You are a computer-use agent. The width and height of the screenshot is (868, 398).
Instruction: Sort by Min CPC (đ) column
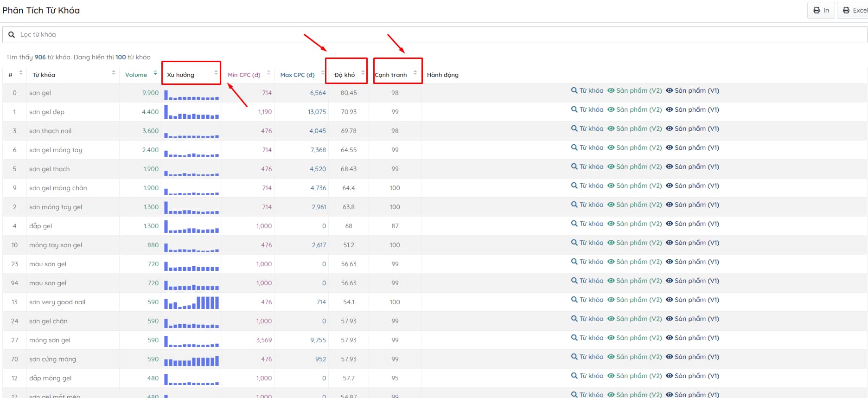coord(244,75)
